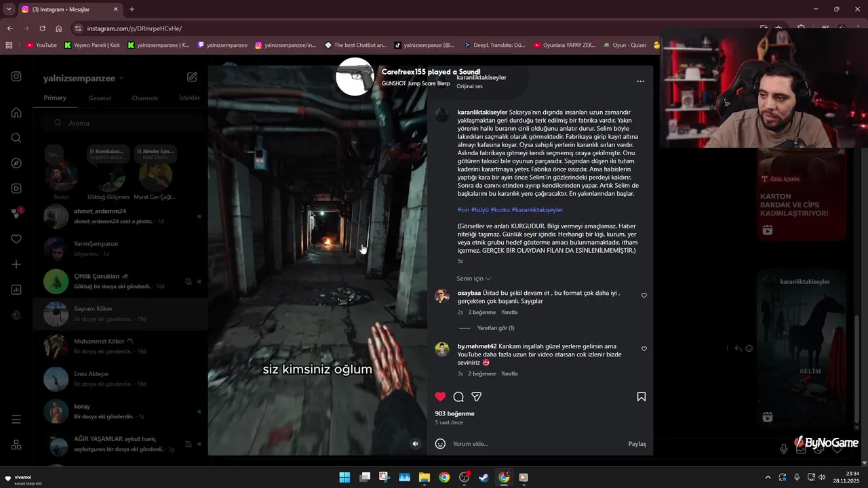
Task: Click Arama search field in messages
Action: pyautogui.click(x=121, y=123)
